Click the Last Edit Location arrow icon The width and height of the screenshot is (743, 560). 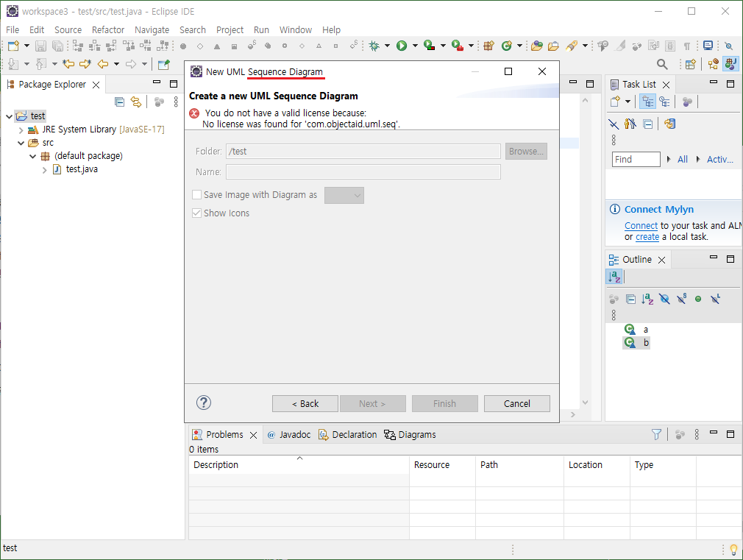click(x=68, y=63)
